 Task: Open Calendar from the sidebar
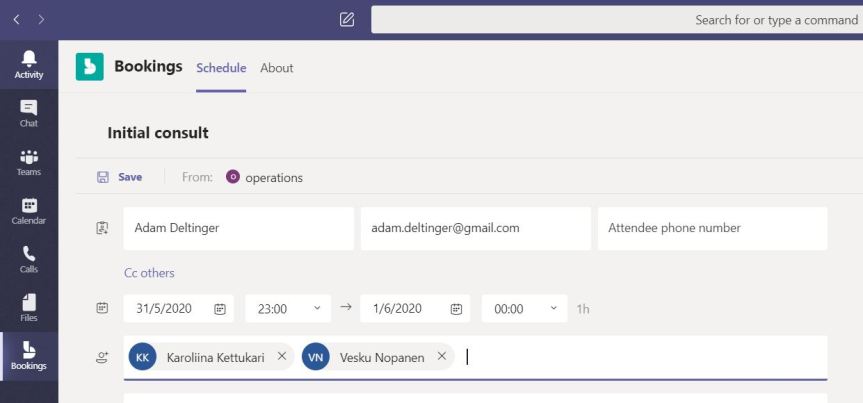[x=29, y=210]
